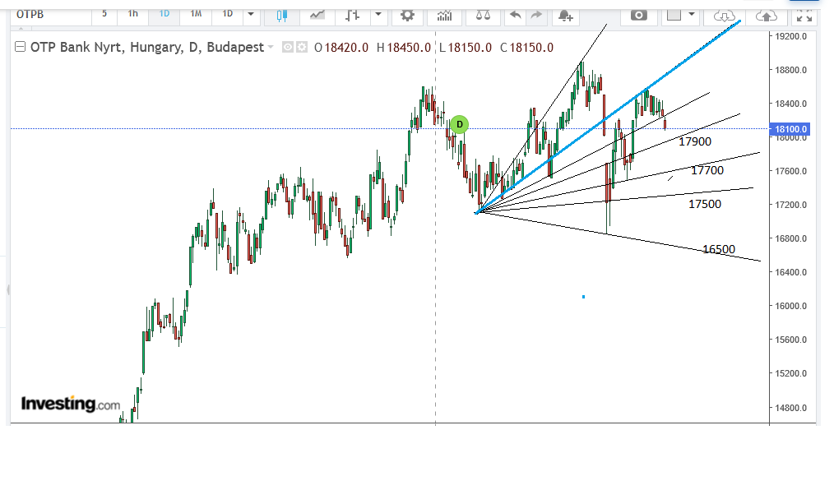Expand the timeframe interval dropdown arrow
Image resolution: width=834 pixels, height=504 pixels.
pyautogui.click(x=251, y=14)
